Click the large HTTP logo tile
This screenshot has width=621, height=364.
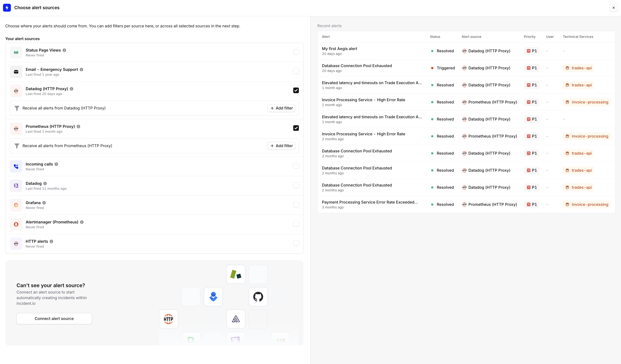pyautogui.click(x=168, y=319)
